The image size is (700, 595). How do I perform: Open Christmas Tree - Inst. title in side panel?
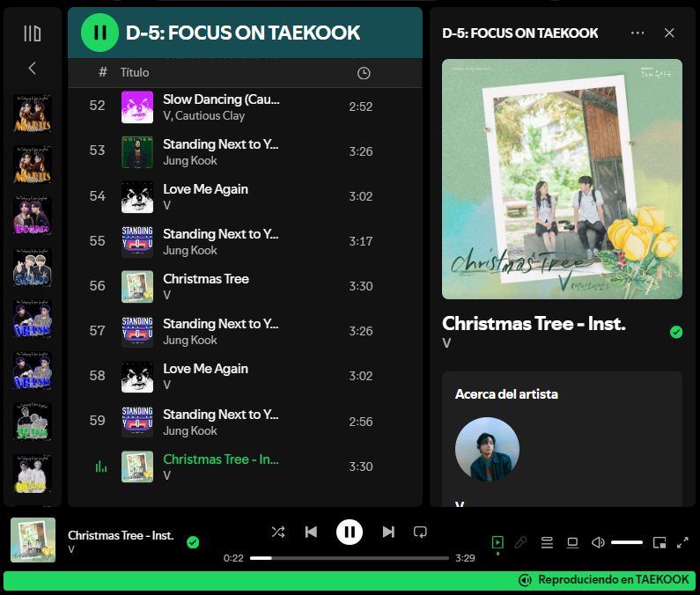tap(534, 324)
